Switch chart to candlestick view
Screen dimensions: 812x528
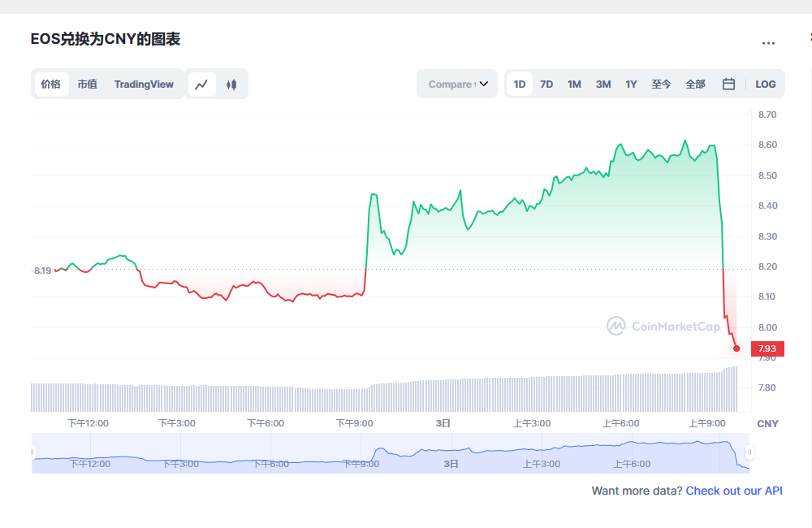click(232, 84)
